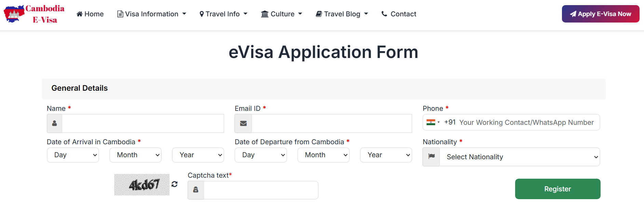
Task: Go to the Contact page
Action: pos(399,14)
